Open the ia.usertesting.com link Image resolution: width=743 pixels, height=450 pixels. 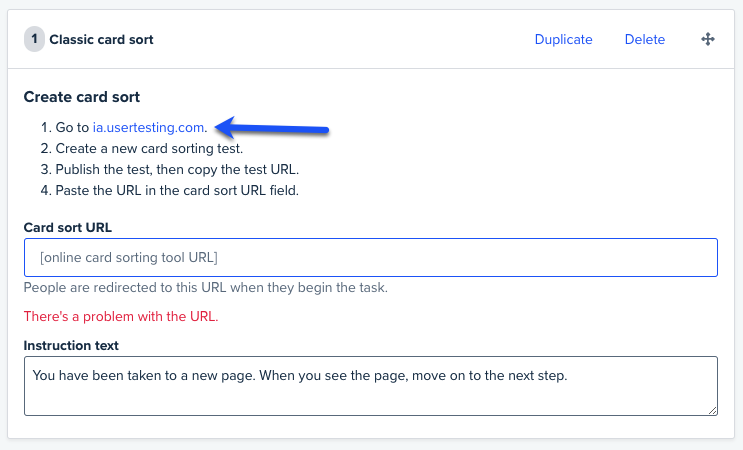click(x=148, y=127)
